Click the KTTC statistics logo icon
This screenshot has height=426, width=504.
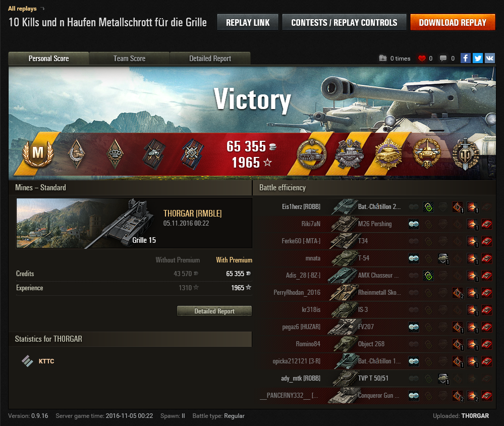[27, 361]
